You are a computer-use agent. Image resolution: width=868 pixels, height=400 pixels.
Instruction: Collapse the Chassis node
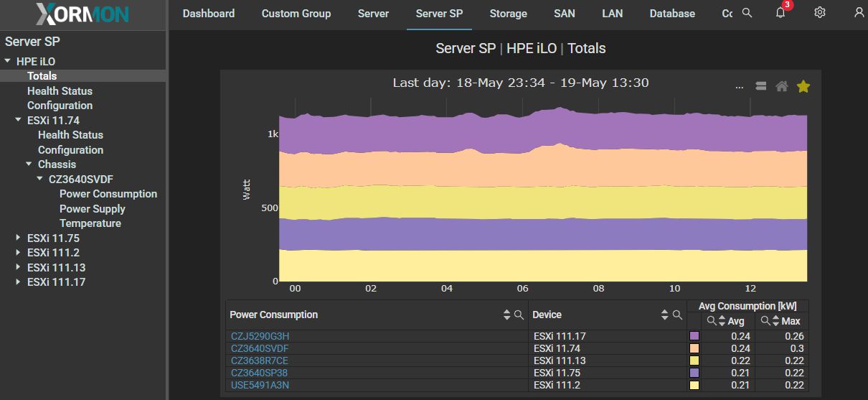(x=29, y=164)
